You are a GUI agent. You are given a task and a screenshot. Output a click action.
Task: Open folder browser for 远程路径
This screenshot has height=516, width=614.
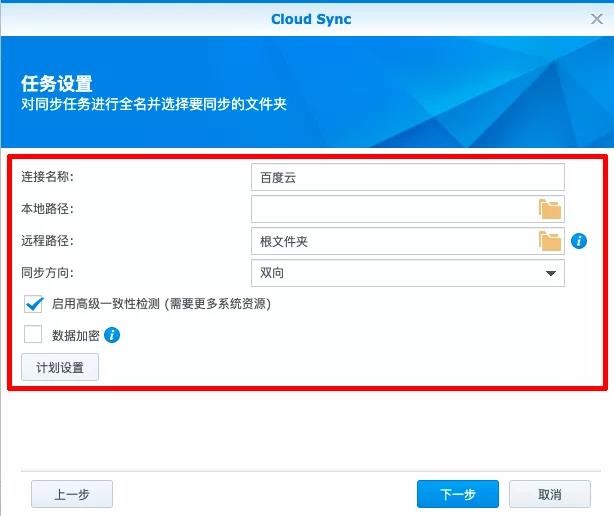[x=550, y=241]
